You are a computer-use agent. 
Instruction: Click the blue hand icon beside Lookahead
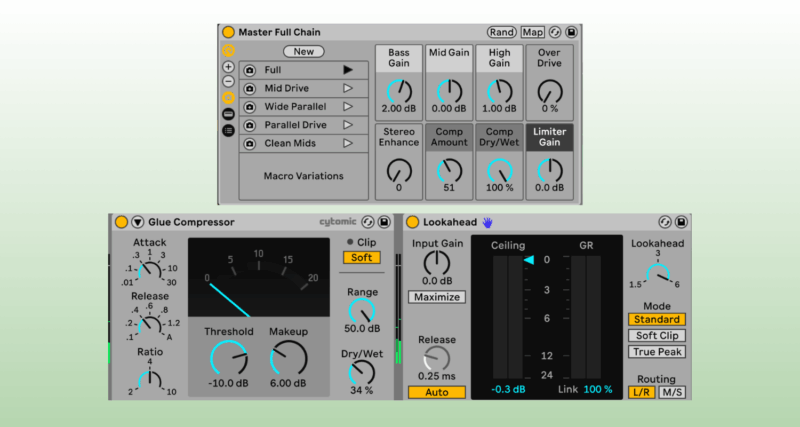(x=487, y=222)
